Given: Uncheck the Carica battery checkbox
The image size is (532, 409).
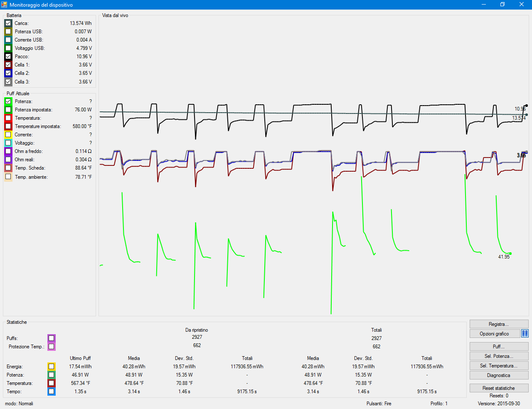Looking at the screenshot, I should click(x=8, y=23).
